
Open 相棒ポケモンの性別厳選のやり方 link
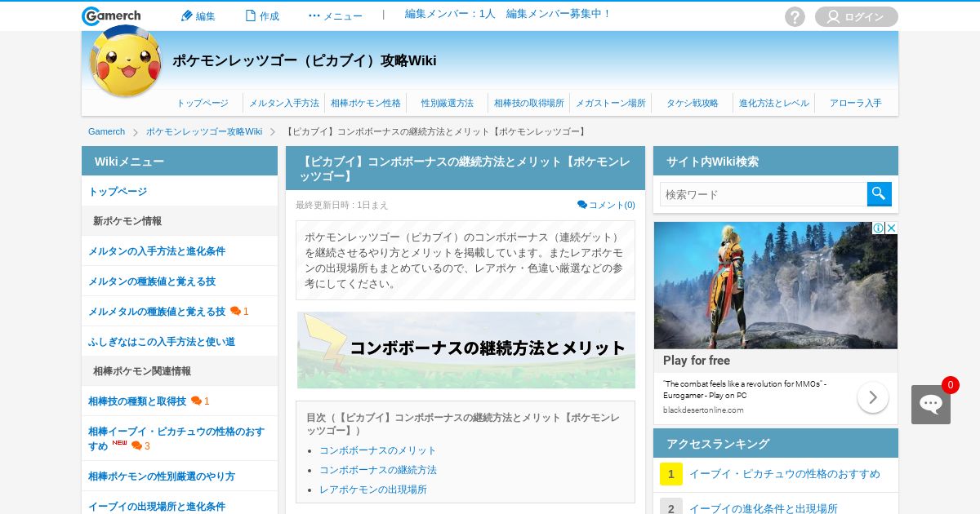[162, 476]
